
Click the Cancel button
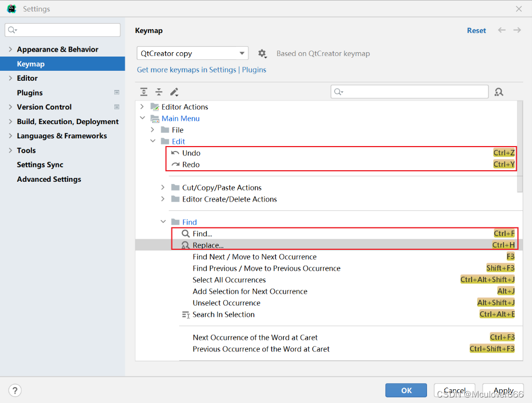(x=455, y=390)
